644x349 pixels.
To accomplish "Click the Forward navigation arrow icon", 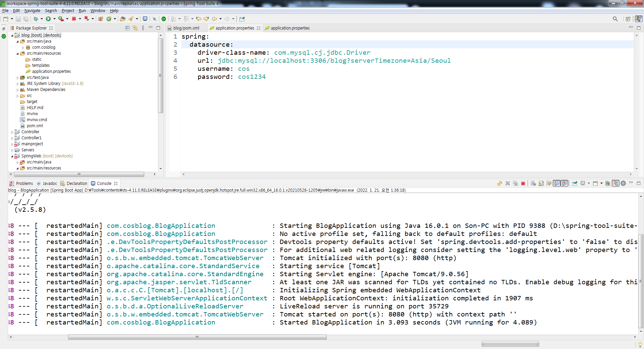I will click(227, 19).
